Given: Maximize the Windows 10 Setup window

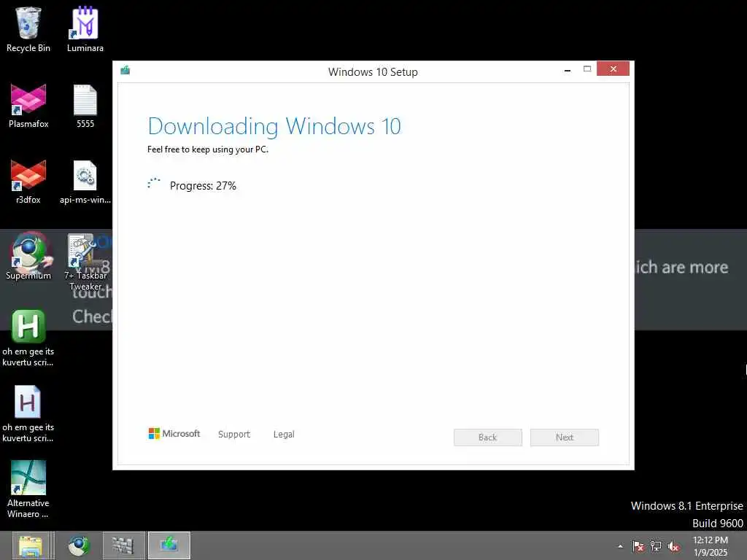Looking at the screenshot, I should (x=587, y=69).
